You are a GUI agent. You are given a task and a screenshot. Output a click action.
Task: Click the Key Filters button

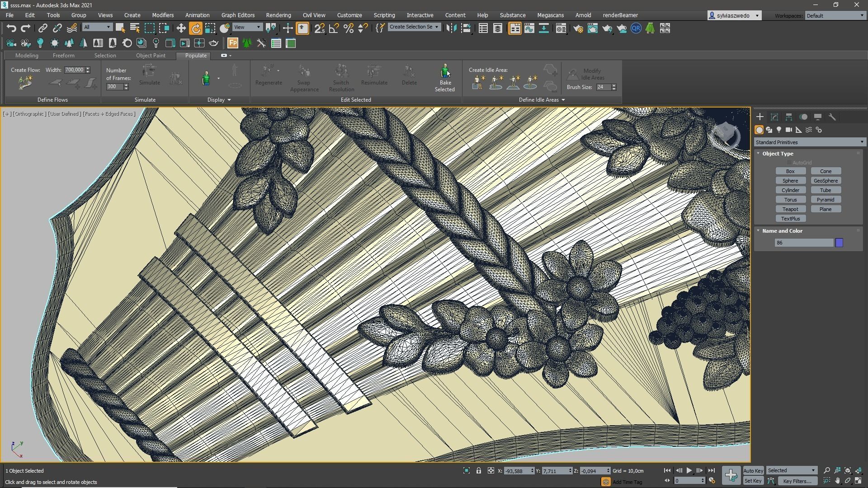click(x=797, y=481)
